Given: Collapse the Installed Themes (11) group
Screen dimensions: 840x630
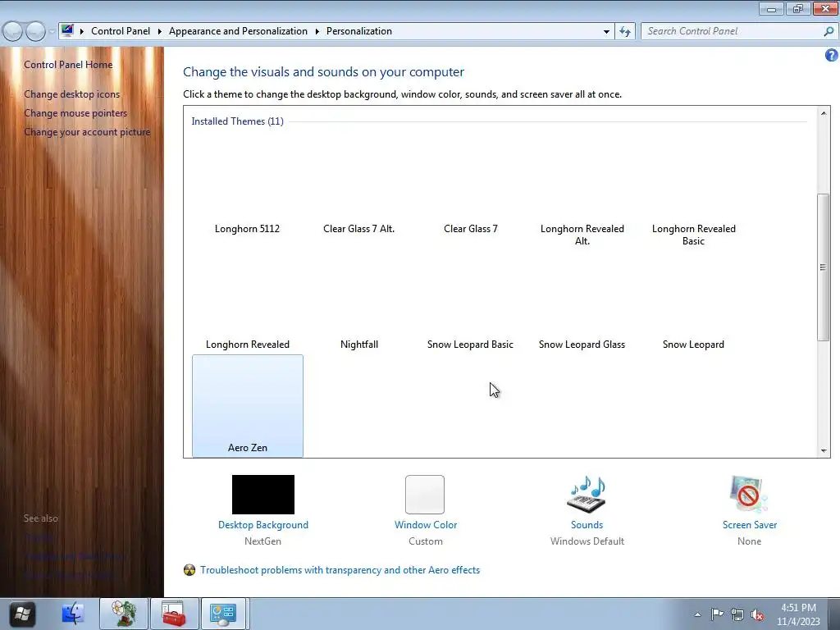Looking at the screenshot, I should point(237,121).
